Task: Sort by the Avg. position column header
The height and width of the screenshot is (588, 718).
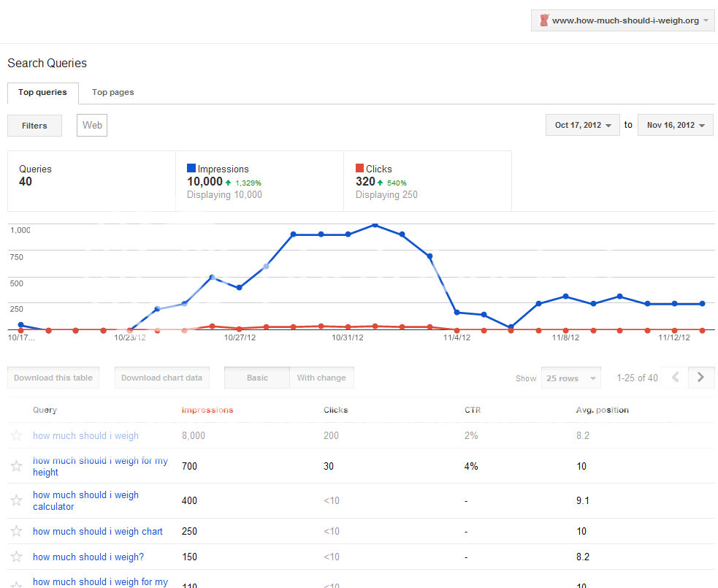Action: pyautogui.click(x=602, y=410)
